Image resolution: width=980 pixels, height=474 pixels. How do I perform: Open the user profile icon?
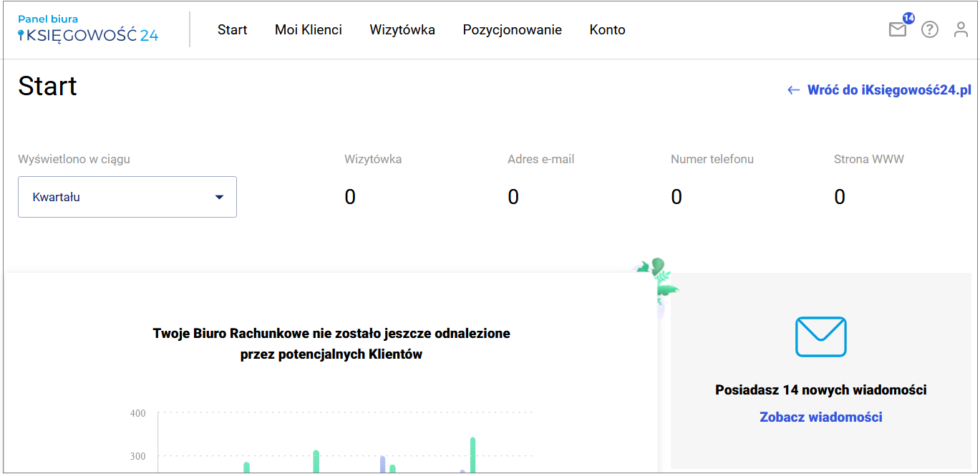[x=961, y=30]
